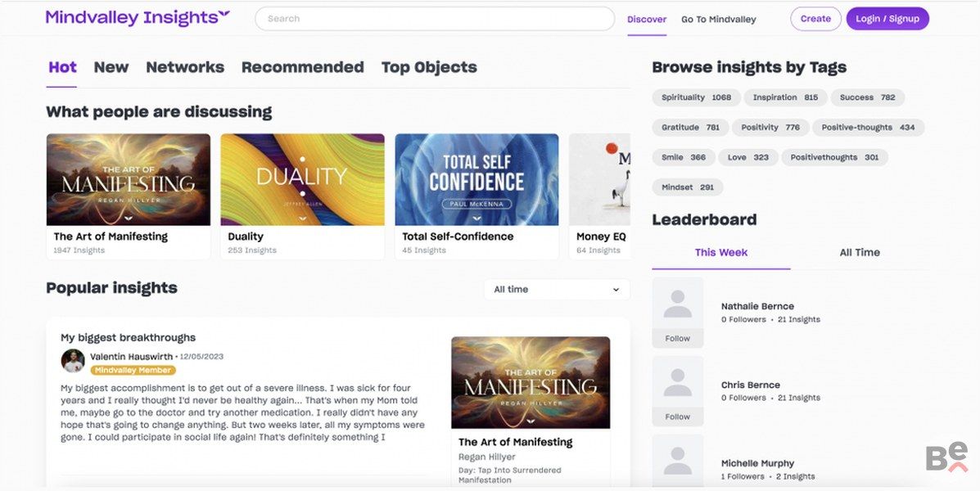980x491 pixels.
Task: Open the My biggest breakthroughs post title
Action: pos(128,338)
